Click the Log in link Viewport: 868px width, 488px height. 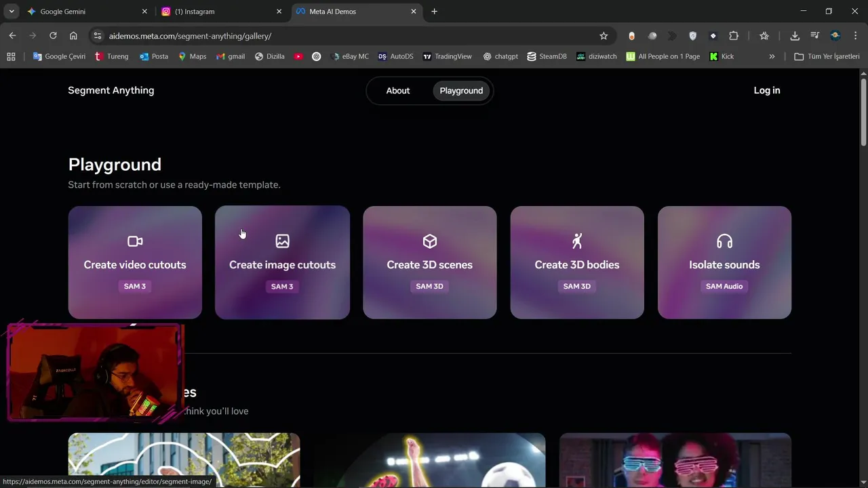[x=767, y=90]
